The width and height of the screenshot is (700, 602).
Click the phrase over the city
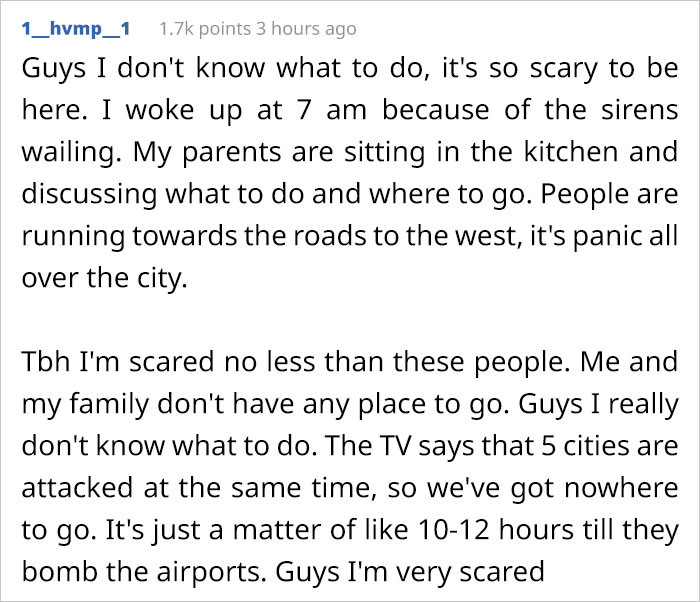click(x=104, y=278)
